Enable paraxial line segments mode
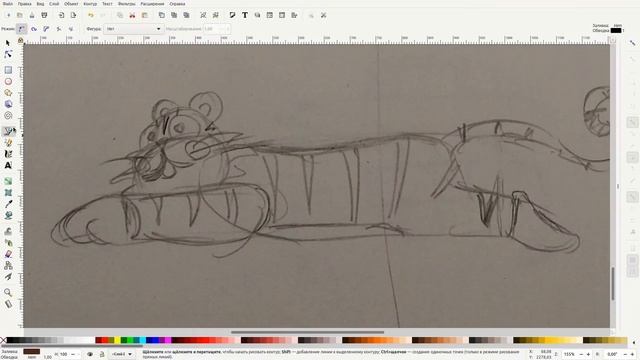Viewport: 640px width, 360px height. [71, 29]
